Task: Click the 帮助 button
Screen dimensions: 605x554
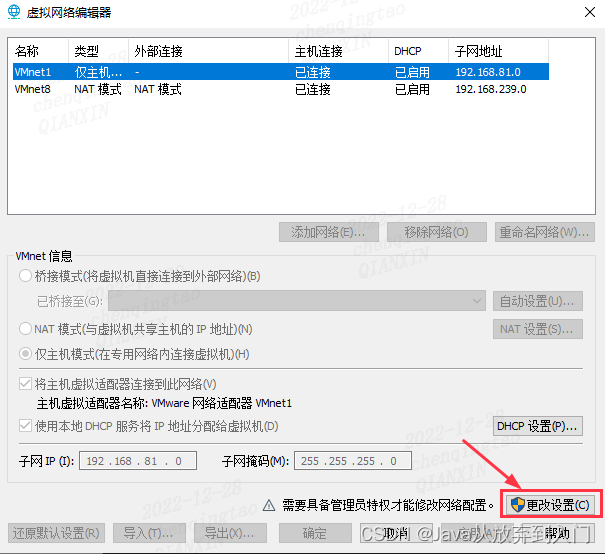Action: [x=558, y=533]
